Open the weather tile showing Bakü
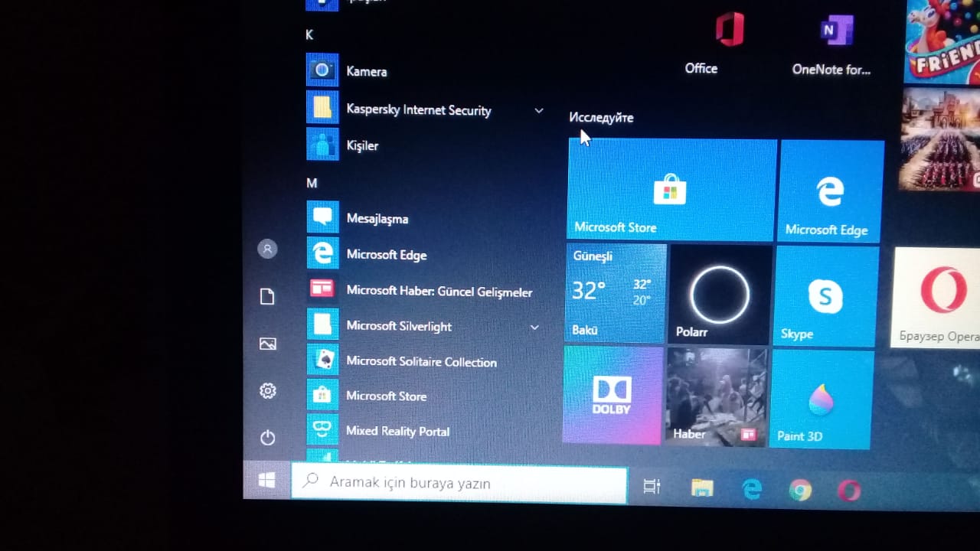Screen dimensions: 980x551 (x=616, y=293)
